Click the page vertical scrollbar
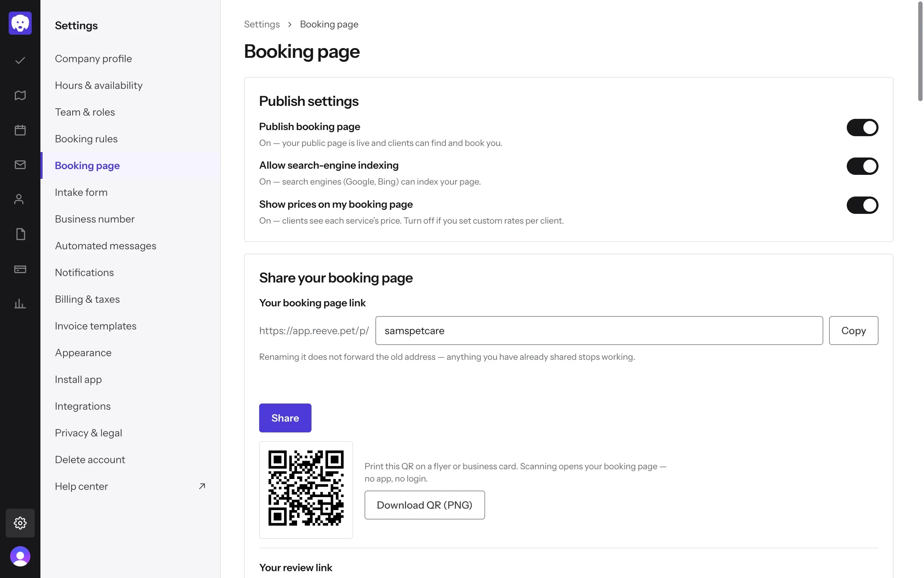This screenshot has height=578, width=924. tap(920, 52)
